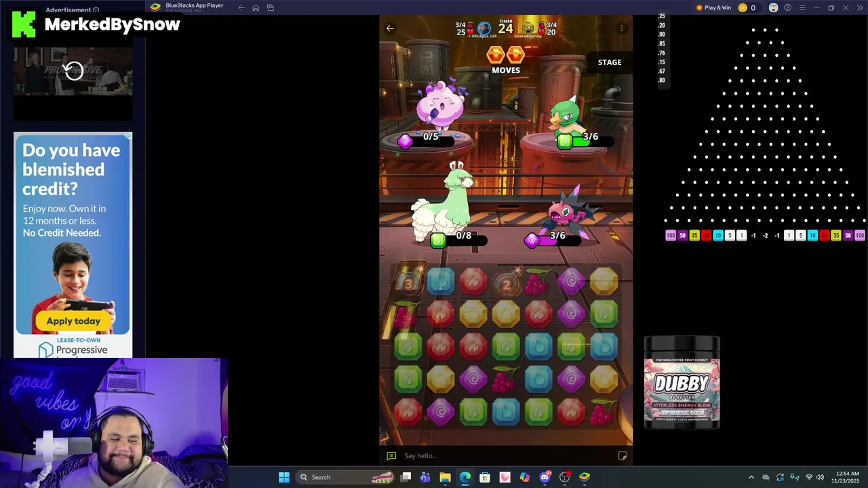Tap the bomb tile numbered 3
The image size is (868, 488).
(x=408, y=282)
